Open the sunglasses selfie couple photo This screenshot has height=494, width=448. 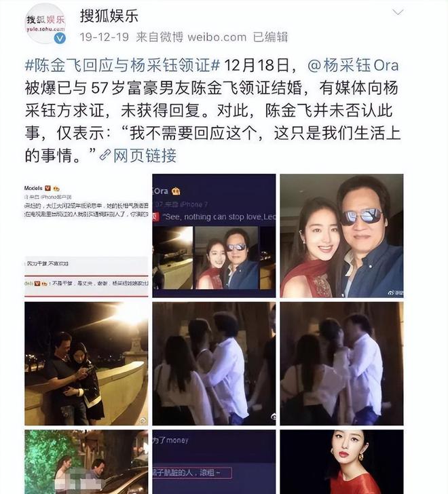click(342, 235)
